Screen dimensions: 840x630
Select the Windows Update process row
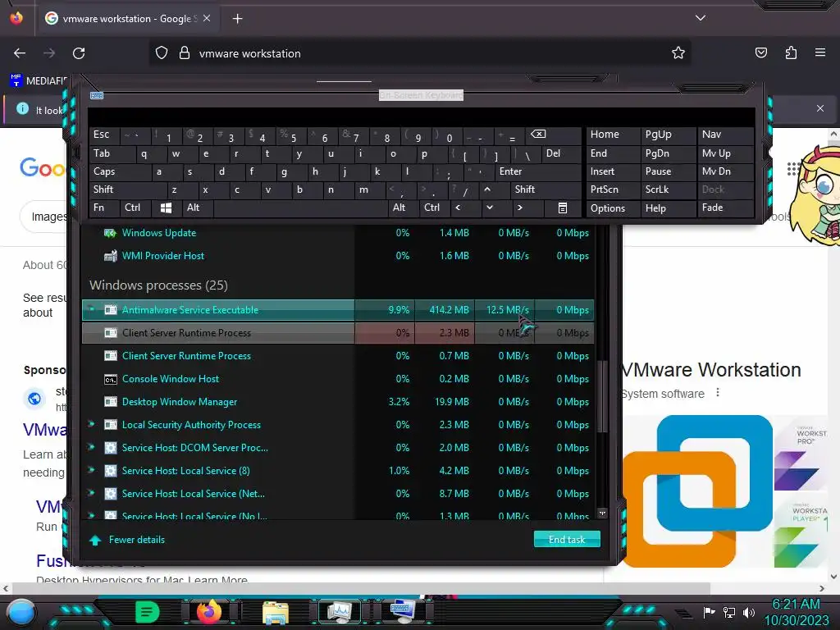338,233
